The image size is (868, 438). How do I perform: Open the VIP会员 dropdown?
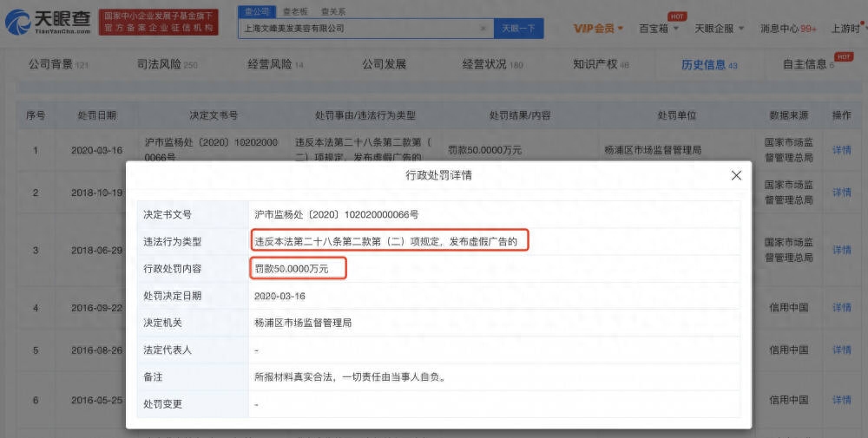598,29
